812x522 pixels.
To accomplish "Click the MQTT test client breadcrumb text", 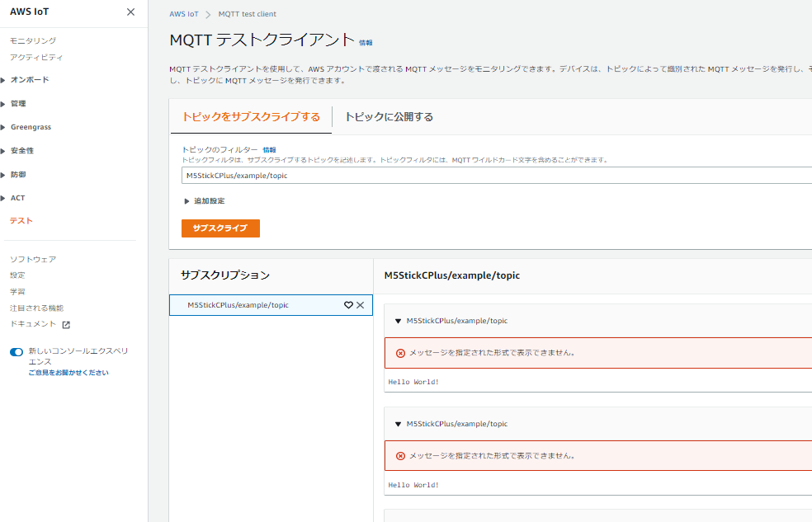I will (248, 14).
